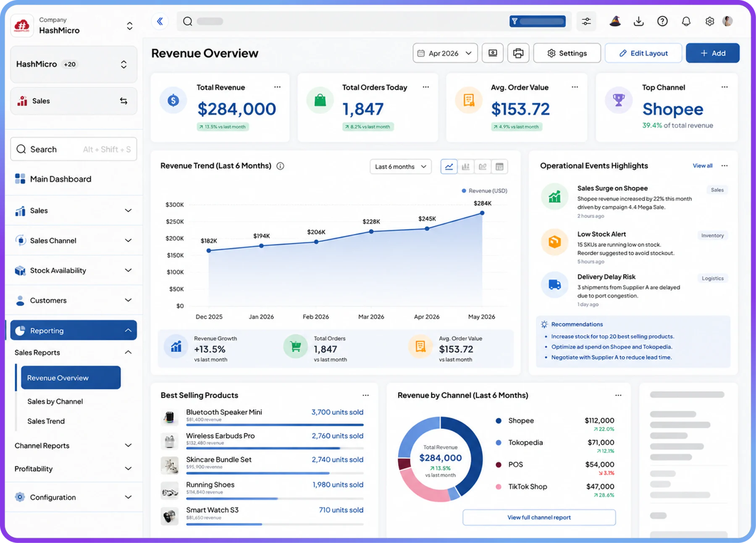The width and height of the screenshot is (756, 543).
Task: Open the help question mark icon
Action: [x=662, y=21]
